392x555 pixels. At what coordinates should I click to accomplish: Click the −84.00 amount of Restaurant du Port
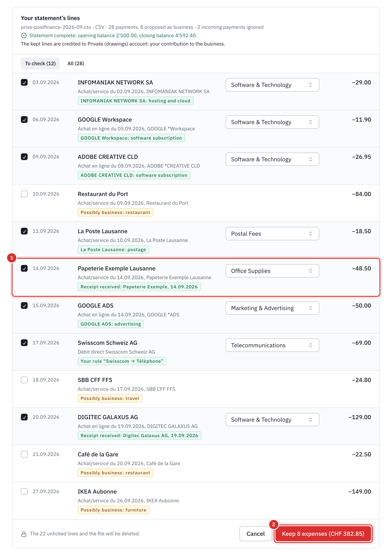pyautogui.click(x=361, y=194)
